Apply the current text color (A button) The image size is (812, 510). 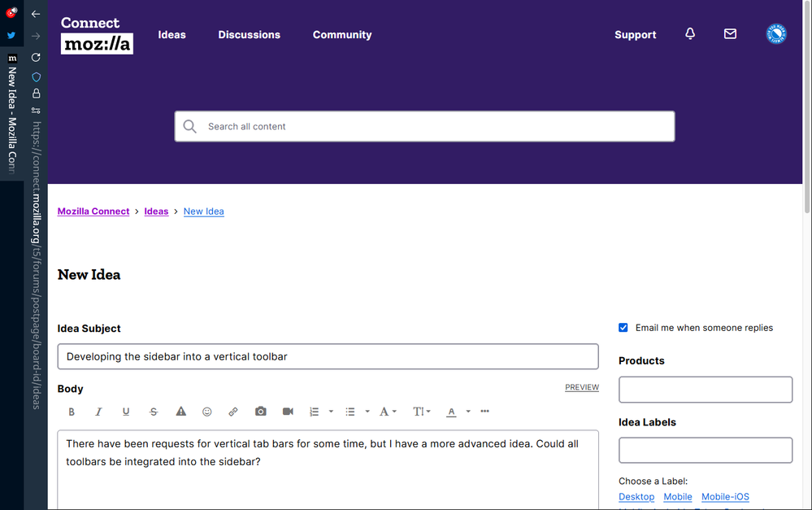452,412
